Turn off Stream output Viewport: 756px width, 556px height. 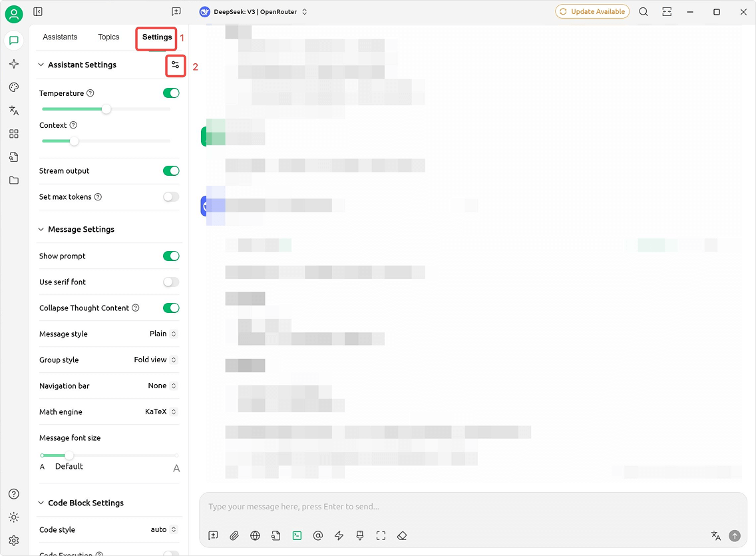(x=171, y=170)
